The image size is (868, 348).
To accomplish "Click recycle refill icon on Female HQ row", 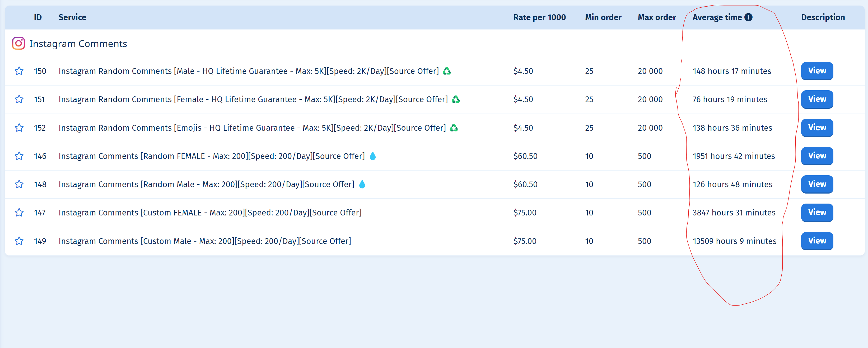I will 456,99.
